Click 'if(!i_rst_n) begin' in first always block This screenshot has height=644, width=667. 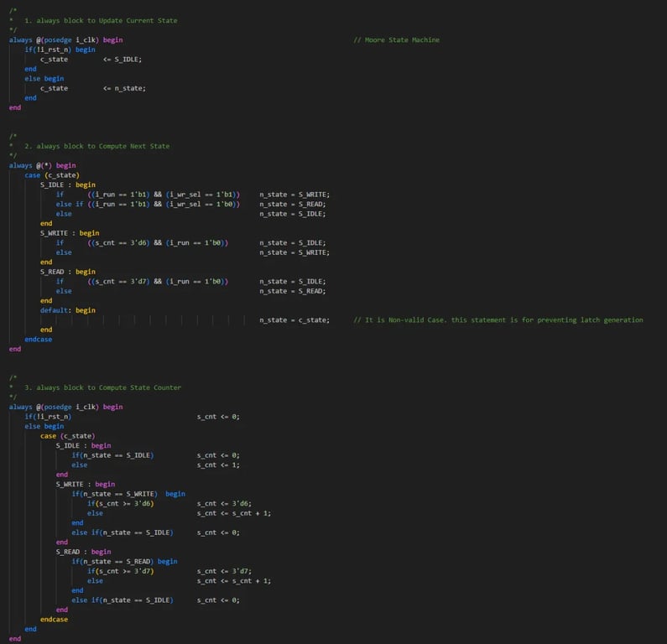coord(60,49)
